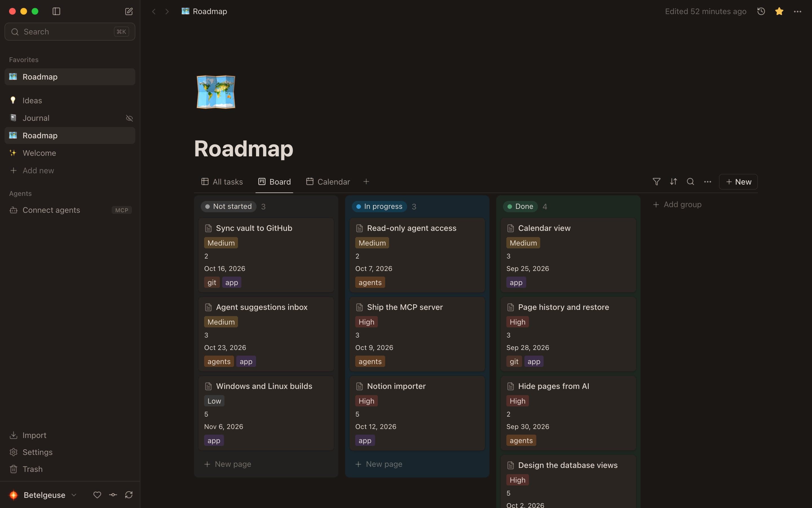This screenshot has width=812, height=508.
Task: Focus the Search field
Action: pyautogui.click(x=70, y=32)
